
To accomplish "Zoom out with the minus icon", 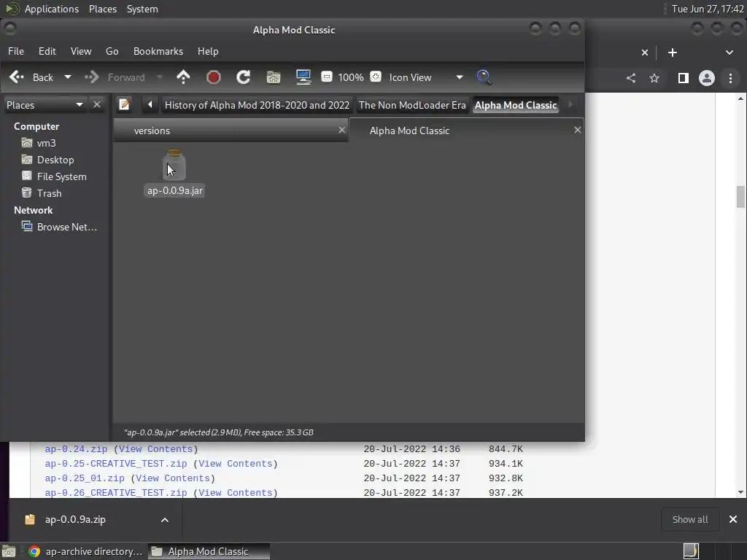I will tap(327, 77).
